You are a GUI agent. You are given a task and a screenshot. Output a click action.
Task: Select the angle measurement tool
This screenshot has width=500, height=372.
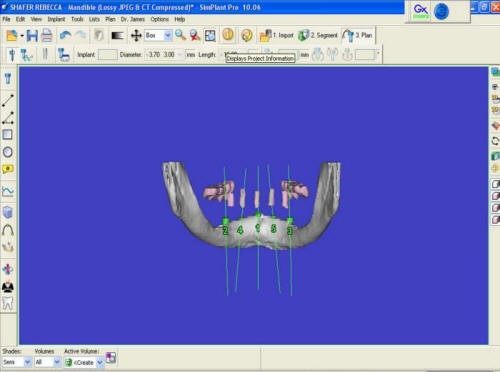pyautogui.click(x=8, y=118)
